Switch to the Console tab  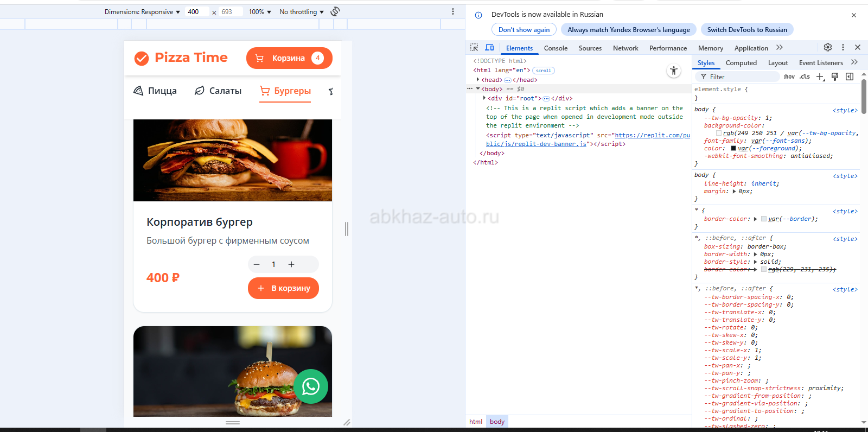tap(556, 48)
